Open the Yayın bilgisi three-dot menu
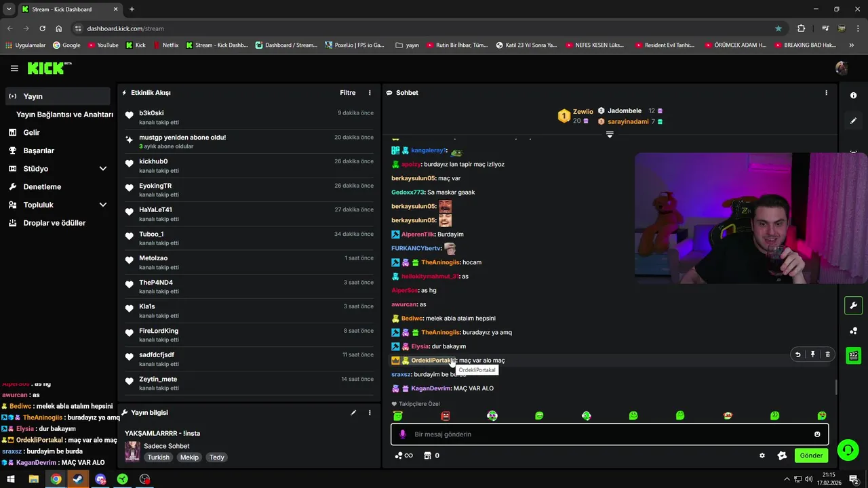868x488 pixels. click(370, 412)
